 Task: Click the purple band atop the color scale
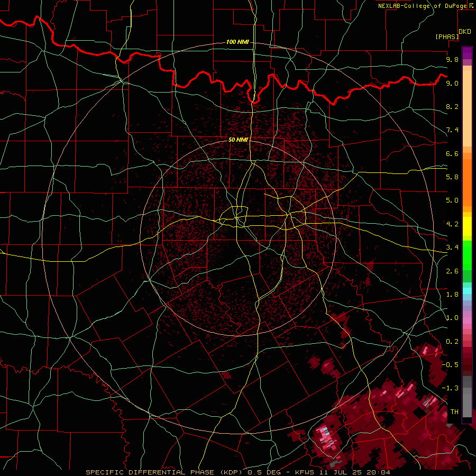(467, 53)
